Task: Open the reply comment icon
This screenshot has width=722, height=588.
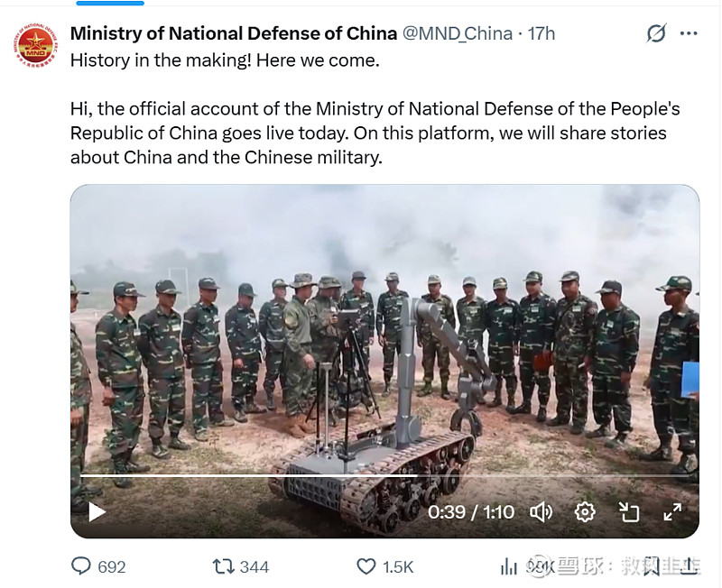Action: tap(82, 566)
